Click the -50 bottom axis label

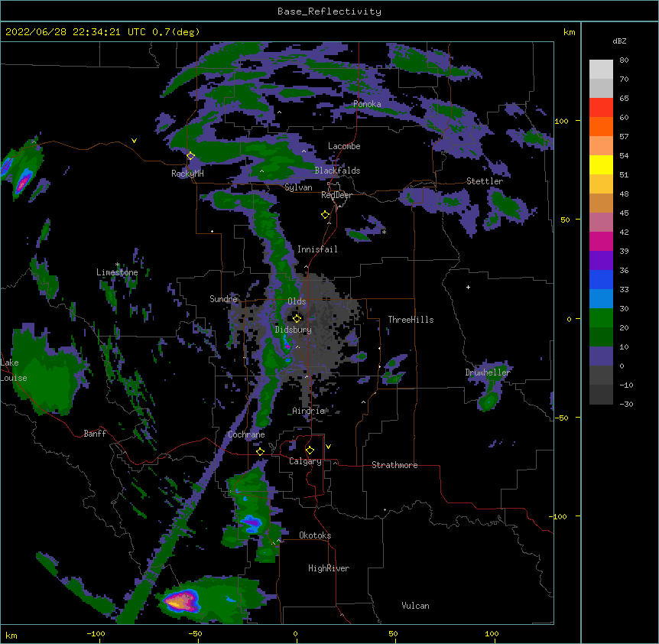coord(196,633)
